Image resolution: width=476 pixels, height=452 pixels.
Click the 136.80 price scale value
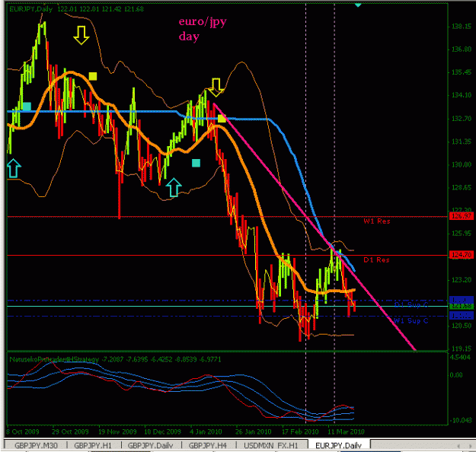click(462, 49)
